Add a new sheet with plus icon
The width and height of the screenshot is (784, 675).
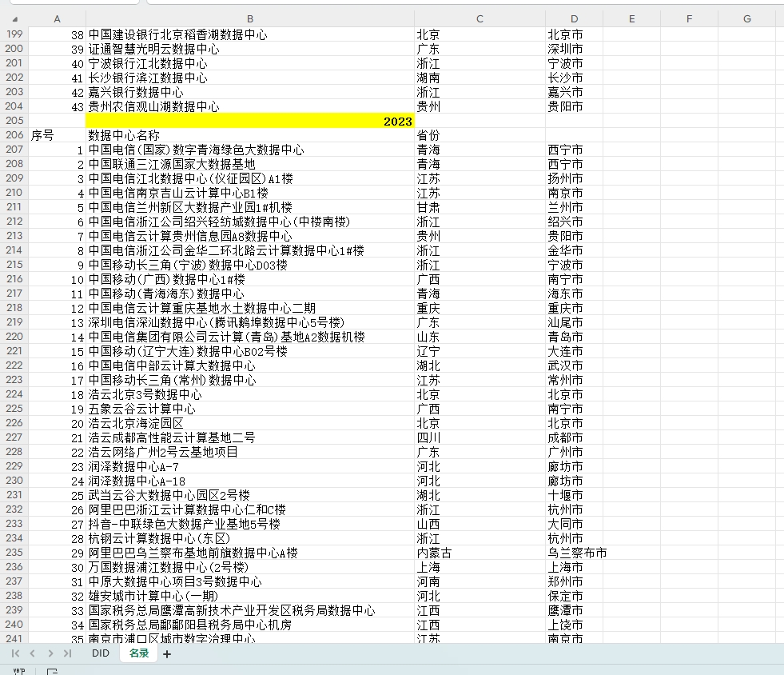pyautogui.click(x=167, y=654)
